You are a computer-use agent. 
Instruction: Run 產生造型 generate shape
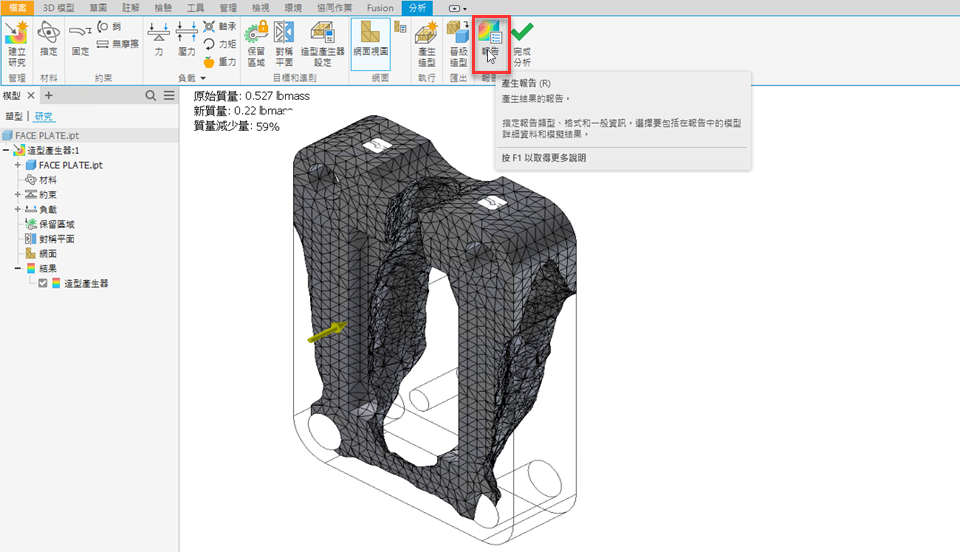point(427,43)
